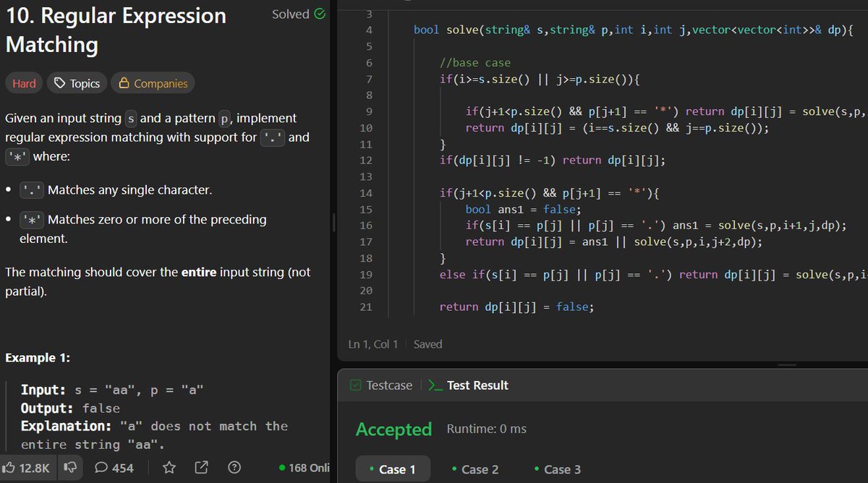Select Case 1 tab

point(393,469)
